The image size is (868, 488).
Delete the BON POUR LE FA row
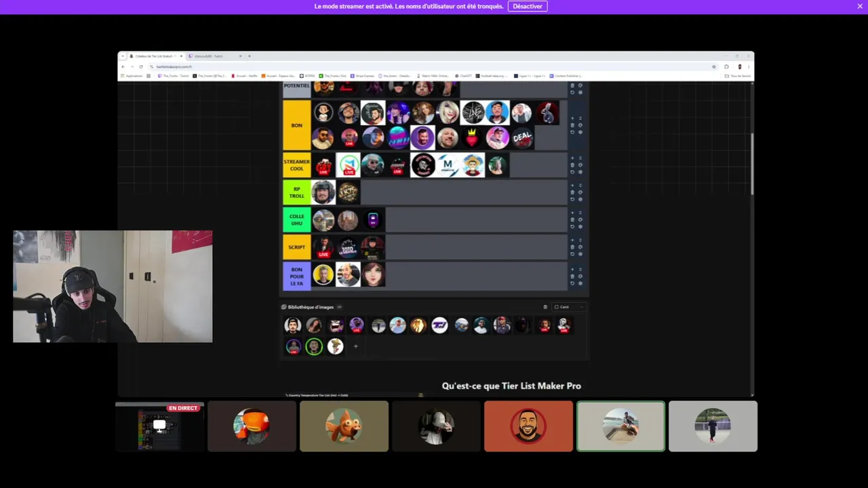(x=572, y=277)
